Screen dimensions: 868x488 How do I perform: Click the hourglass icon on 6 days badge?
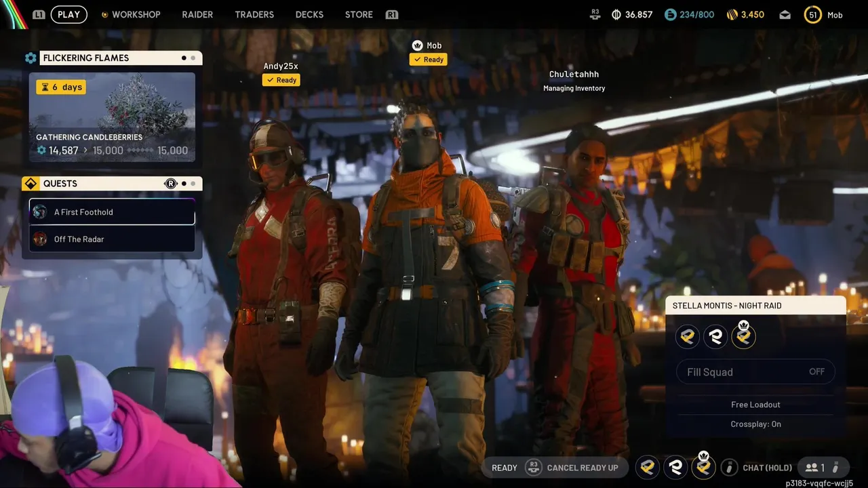coord(45,87)
